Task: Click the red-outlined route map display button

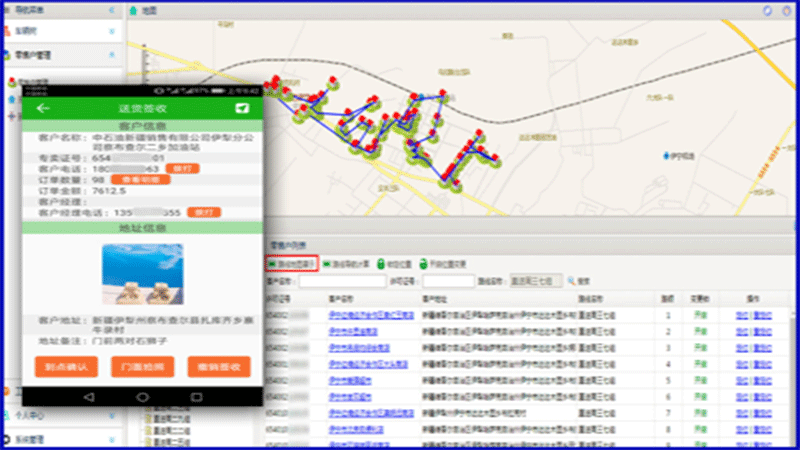Action: point(292,264)
